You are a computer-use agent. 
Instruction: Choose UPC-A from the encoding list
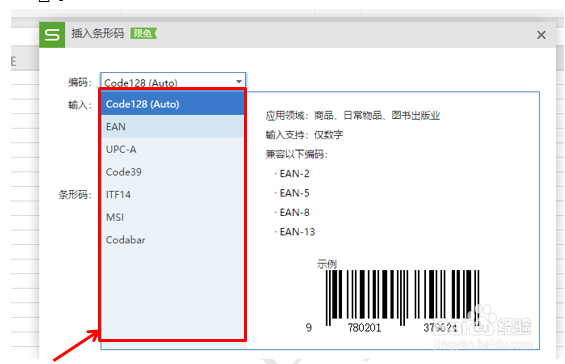pyautogui.click(x=173, y=149)
